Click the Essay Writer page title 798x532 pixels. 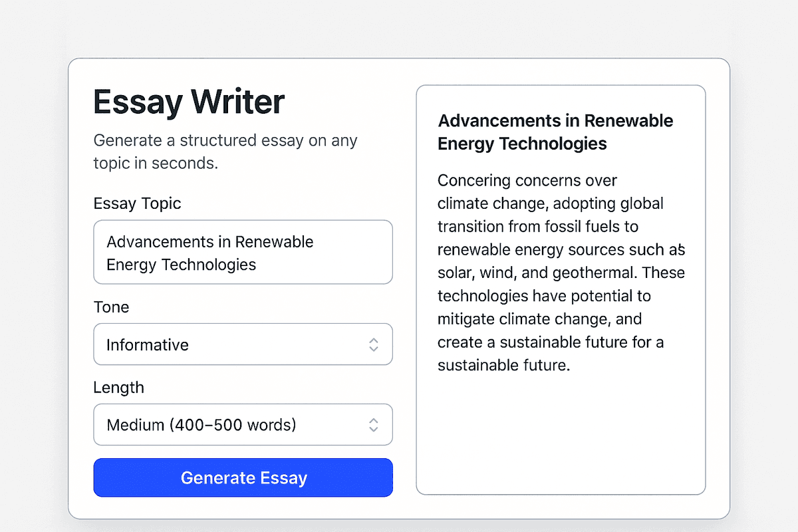point(188,101)
